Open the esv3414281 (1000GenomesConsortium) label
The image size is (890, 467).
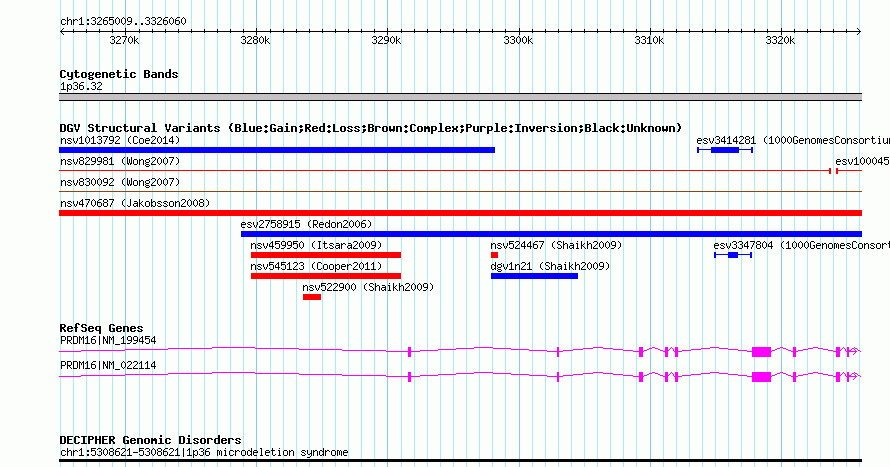tap(793, 140)
